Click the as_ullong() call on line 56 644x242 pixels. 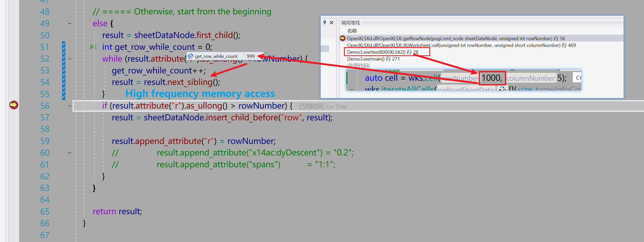pos(207,106)
